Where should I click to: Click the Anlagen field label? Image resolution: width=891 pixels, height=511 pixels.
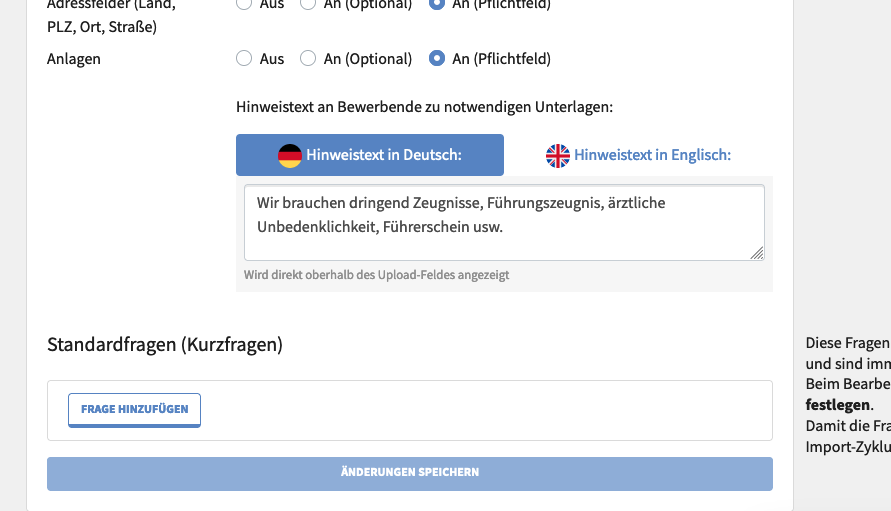point(74,59)
